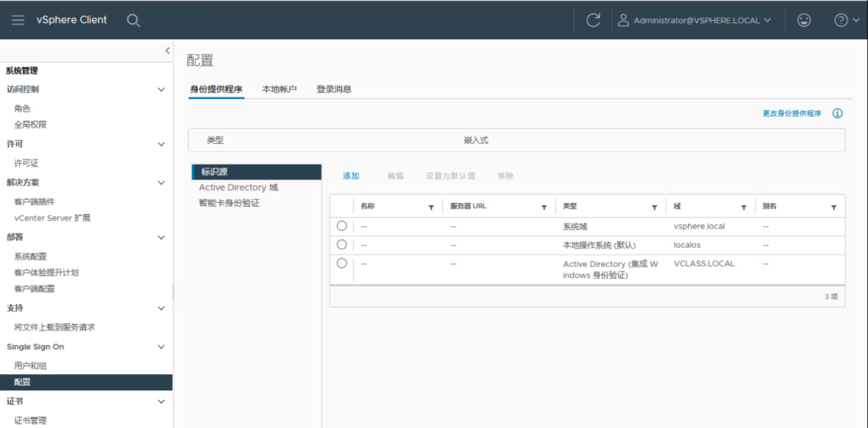This screenshot has height=428, width=868.
Task: Click the 移除 button
Action: pyautogui.click(x=506, y=175)
